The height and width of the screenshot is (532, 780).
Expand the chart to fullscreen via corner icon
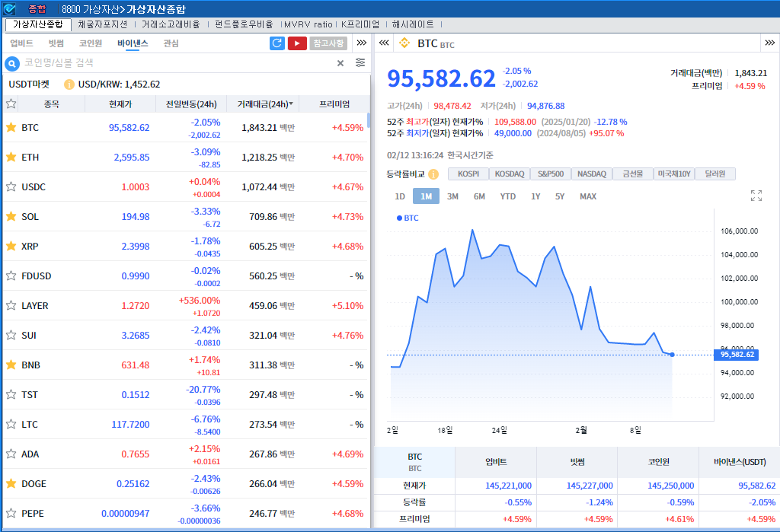(756, 196)
